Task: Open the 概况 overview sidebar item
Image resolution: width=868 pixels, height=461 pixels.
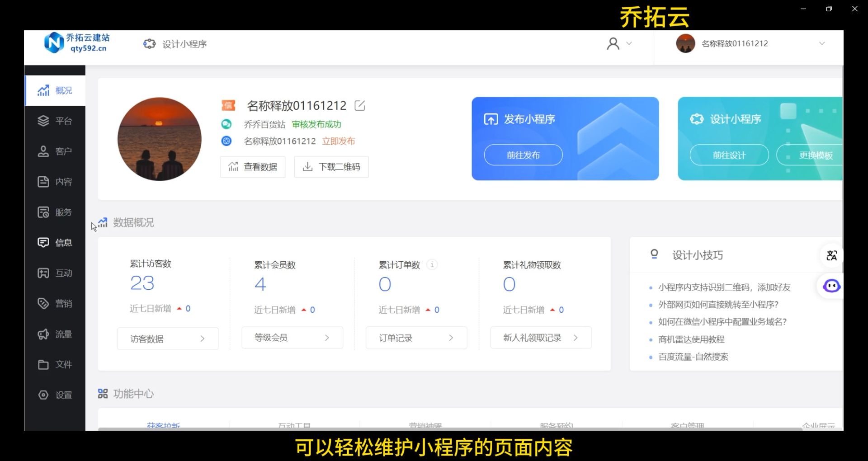Action: pos(55,90)
